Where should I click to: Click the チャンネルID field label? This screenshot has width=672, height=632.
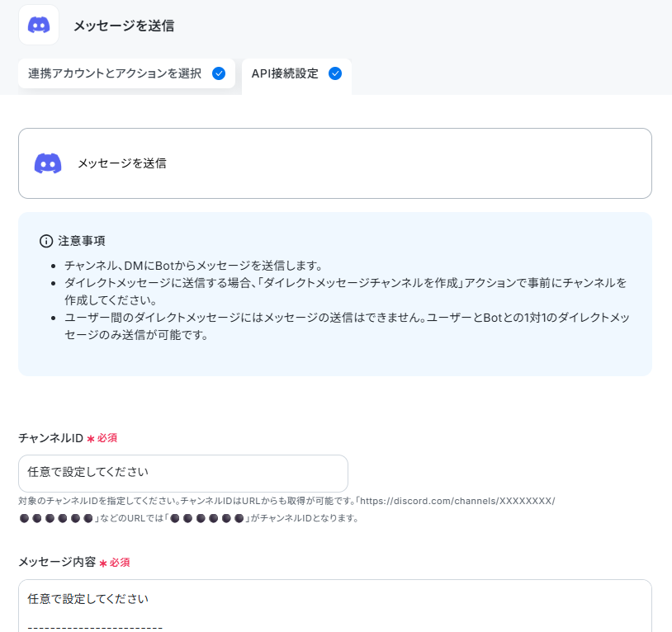coord(50,438)
